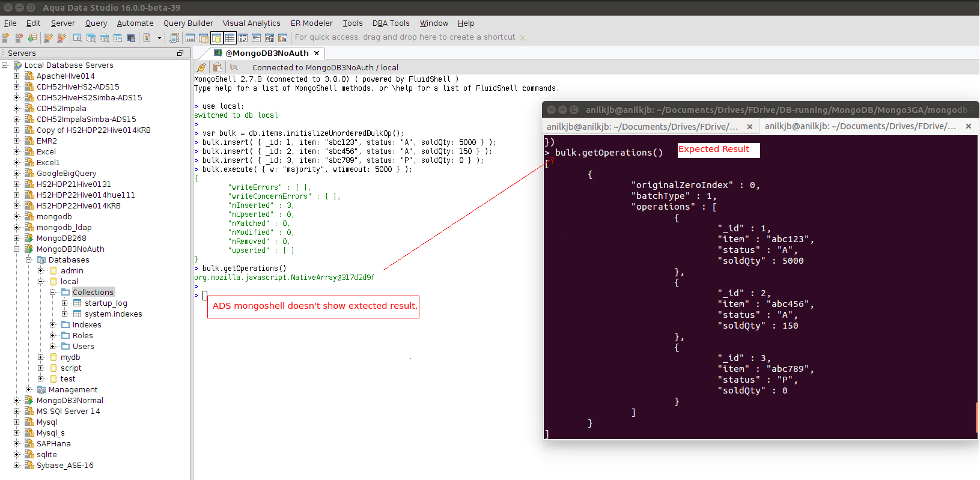Toggle the highlighted grid view toolbar button
The height and width of the screenshot is (480, 980).
point(230,38)
